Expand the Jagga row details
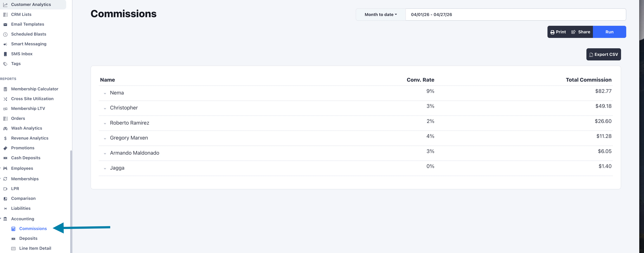Screen dimensions: 644x253 tap(105, 168)
